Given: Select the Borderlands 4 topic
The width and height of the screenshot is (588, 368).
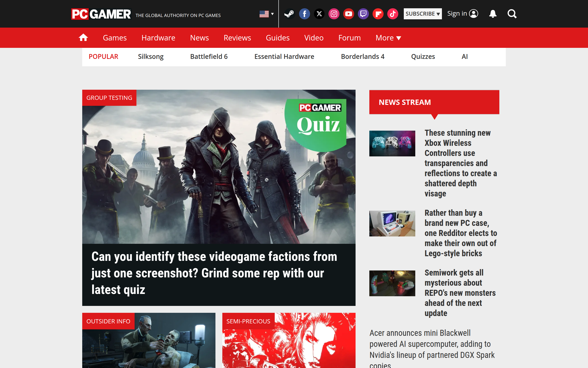Looking at the screenshot, I should tap(362, 57).
